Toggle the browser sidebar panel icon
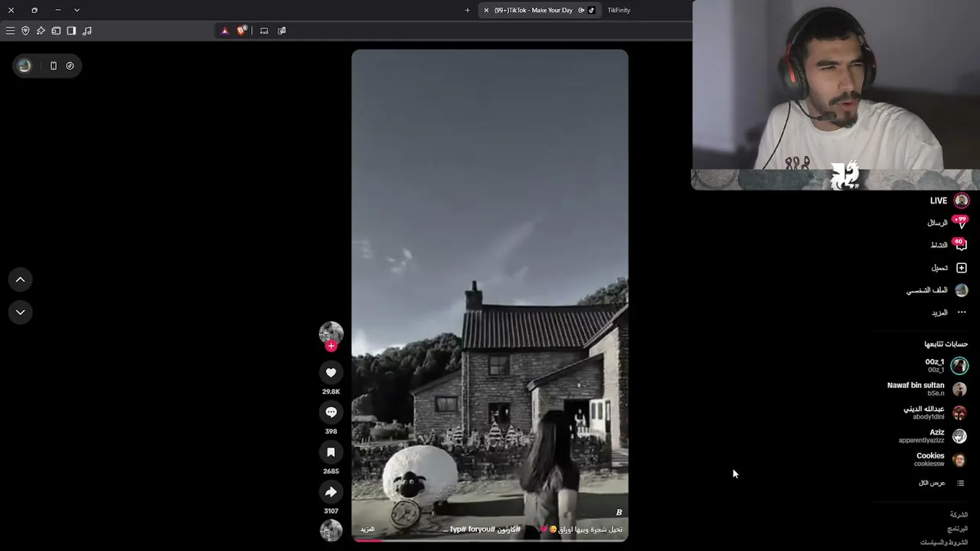This screenshot has height=551, width=980. click(x=71, y=31)
